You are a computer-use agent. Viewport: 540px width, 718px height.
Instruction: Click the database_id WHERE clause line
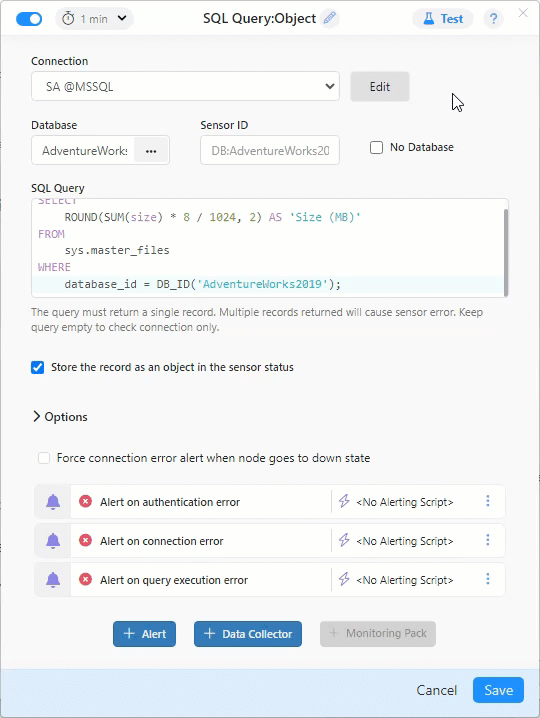[202, 284]
